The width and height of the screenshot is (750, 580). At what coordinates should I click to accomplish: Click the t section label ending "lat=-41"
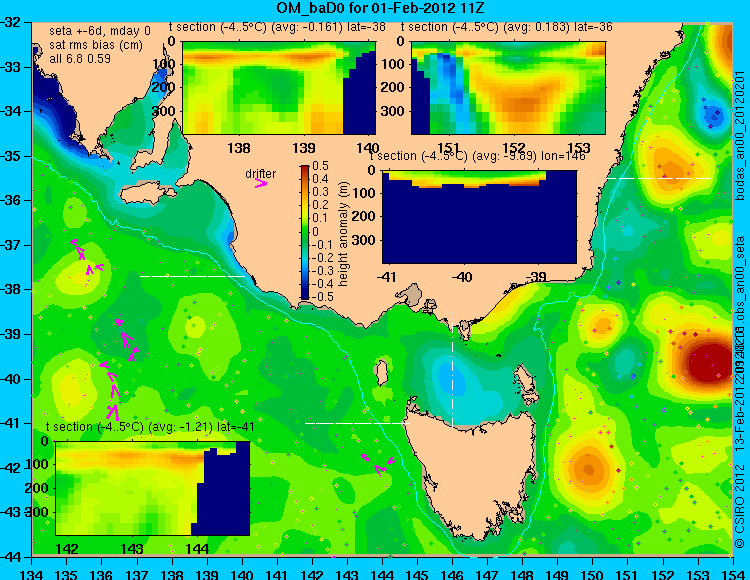point(150,427)
